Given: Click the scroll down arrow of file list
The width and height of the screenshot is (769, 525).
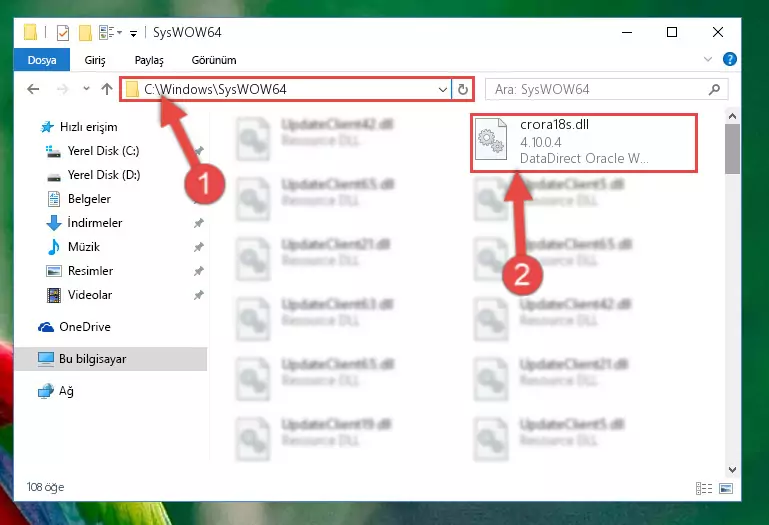Looking at the screenshot, I should 732,470.
